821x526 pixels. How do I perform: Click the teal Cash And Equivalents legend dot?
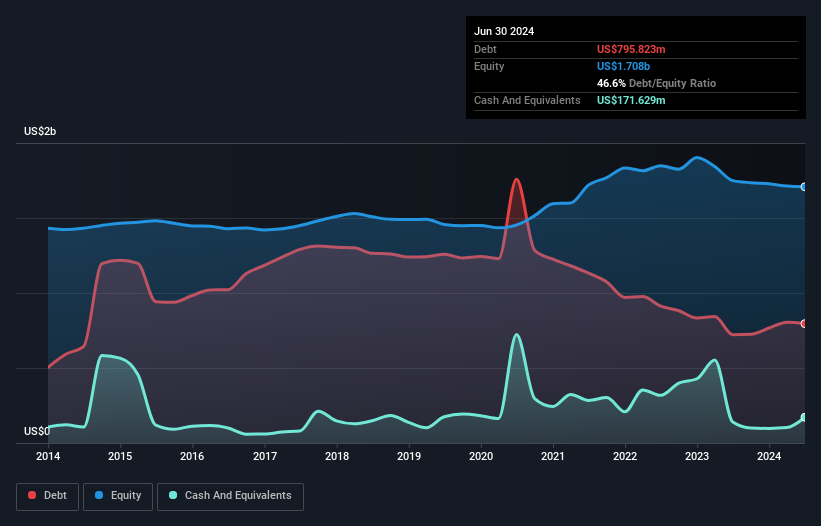coord(173,495)
